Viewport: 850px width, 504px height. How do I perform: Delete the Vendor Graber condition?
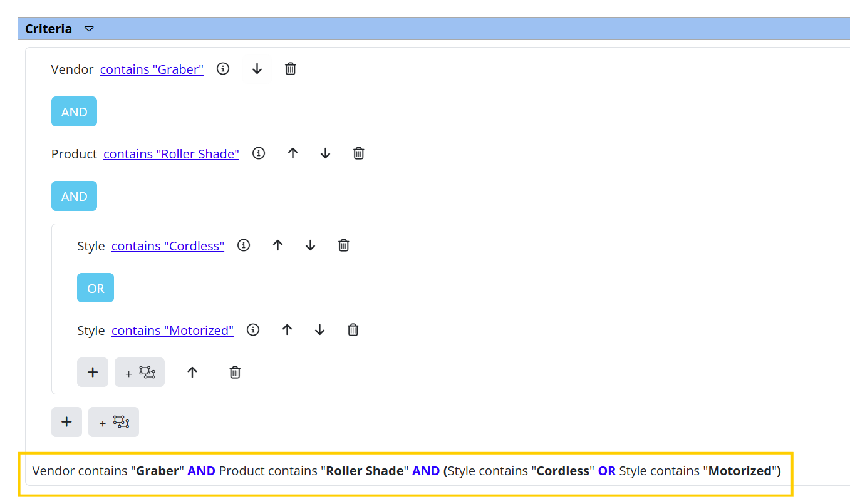pos(290,69)
